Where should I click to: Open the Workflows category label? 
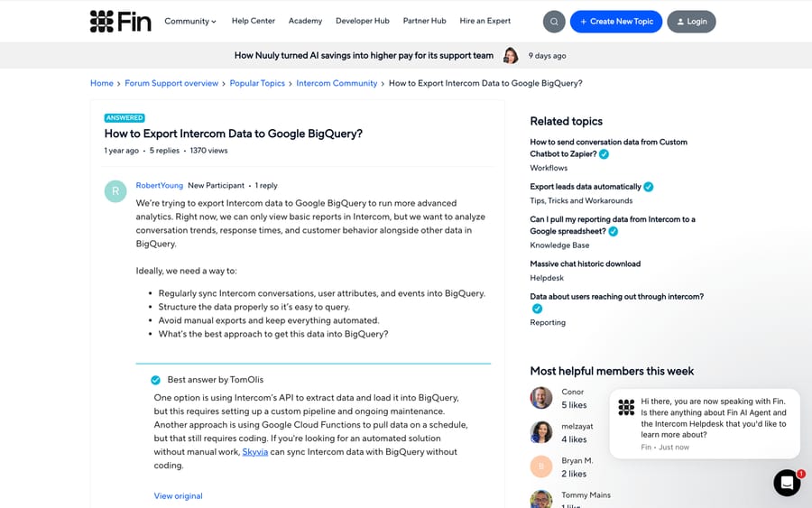tap(549, 168)
